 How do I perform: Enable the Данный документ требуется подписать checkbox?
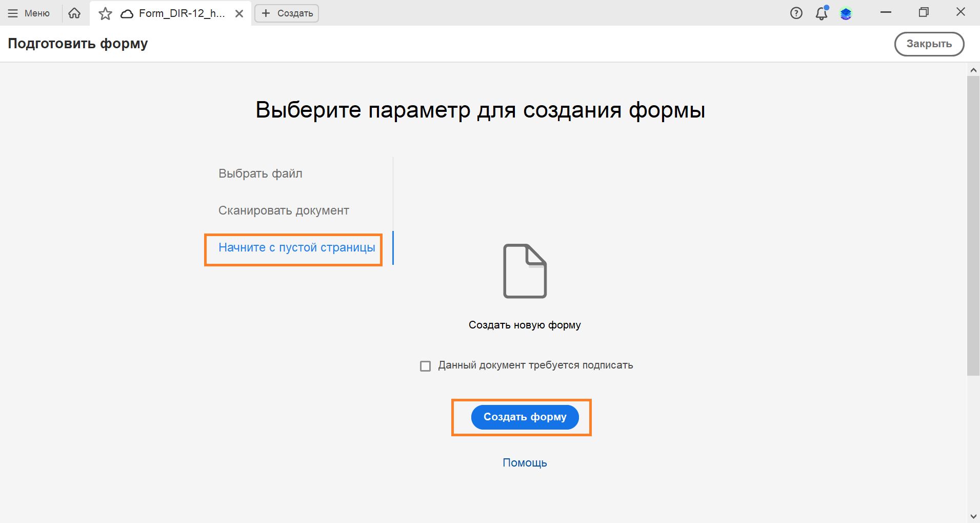pyautogui.click(x=425, y=365)
